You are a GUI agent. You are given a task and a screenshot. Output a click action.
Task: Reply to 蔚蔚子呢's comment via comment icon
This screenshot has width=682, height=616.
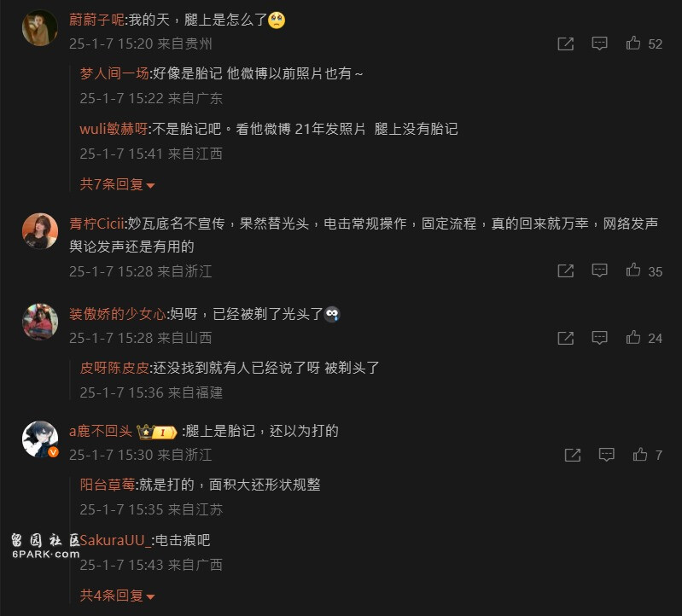(x=599, y=44)
